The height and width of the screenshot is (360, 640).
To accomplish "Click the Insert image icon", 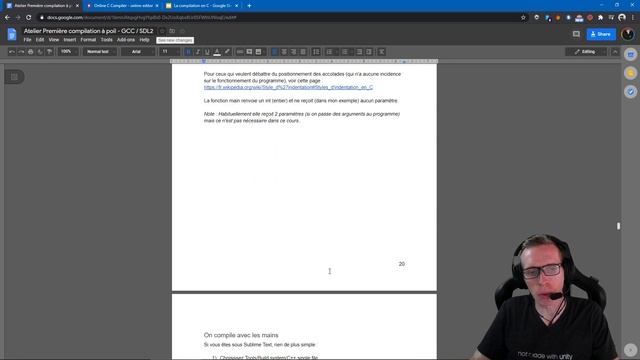I will (x=258, y=52).
